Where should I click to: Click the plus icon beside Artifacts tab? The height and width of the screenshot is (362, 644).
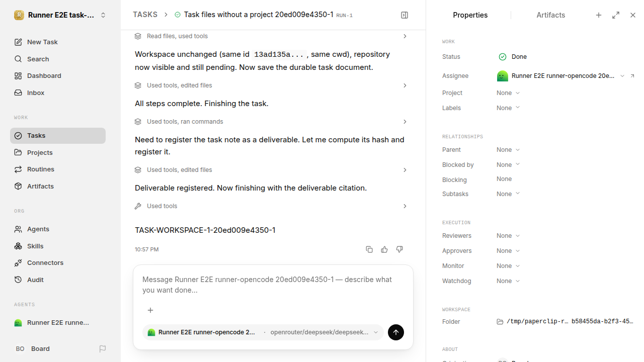[599, 15]
